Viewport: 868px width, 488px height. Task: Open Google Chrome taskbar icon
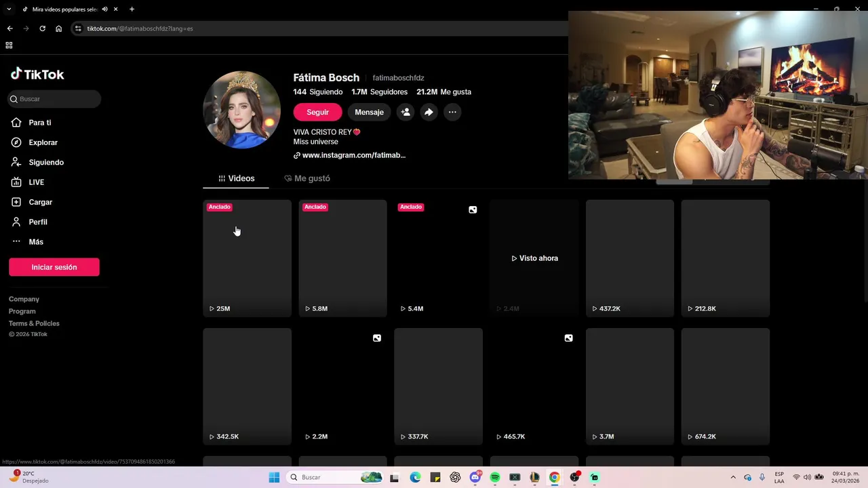point(555,477)
